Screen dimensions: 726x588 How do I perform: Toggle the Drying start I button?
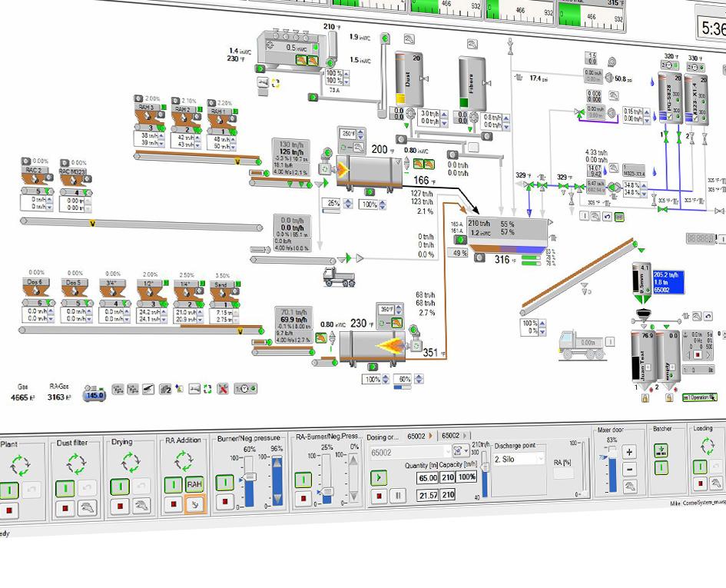click(x=119, y=487)
